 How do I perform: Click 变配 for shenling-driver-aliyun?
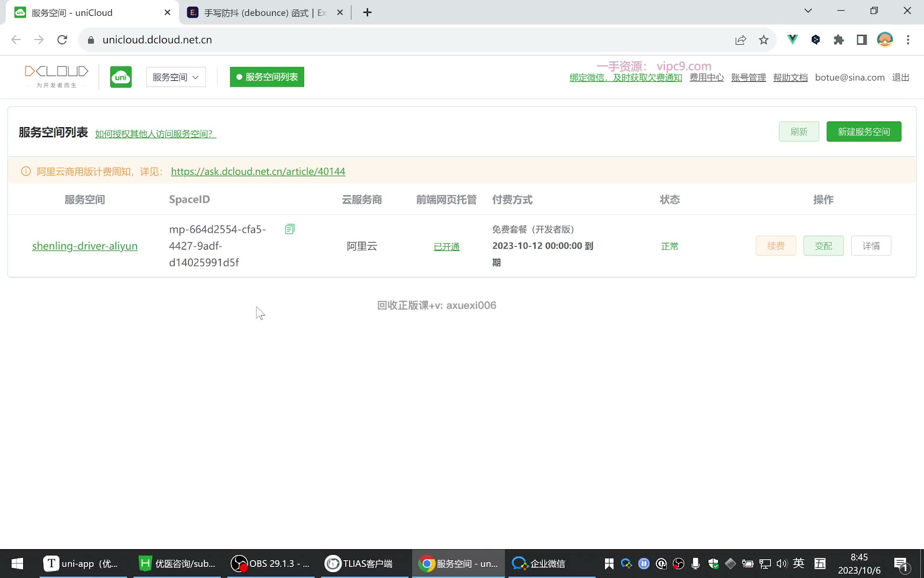823,246
